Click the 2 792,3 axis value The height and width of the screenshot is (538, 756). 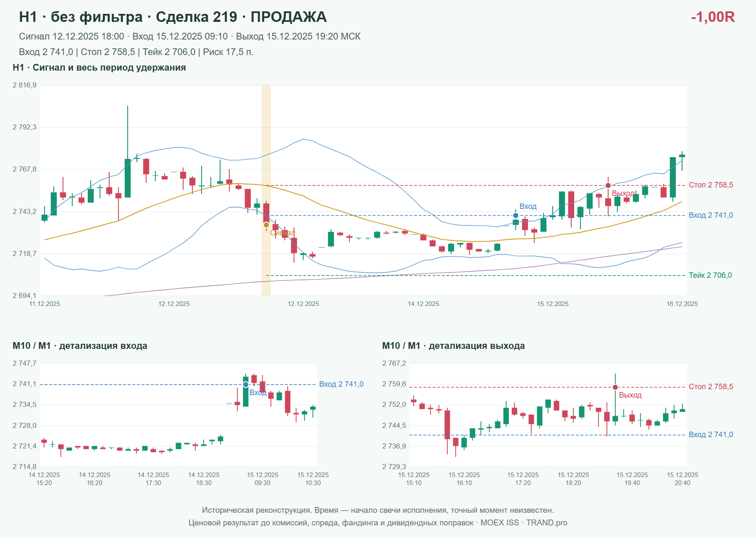pyautogui.click(x=24, y=127)
